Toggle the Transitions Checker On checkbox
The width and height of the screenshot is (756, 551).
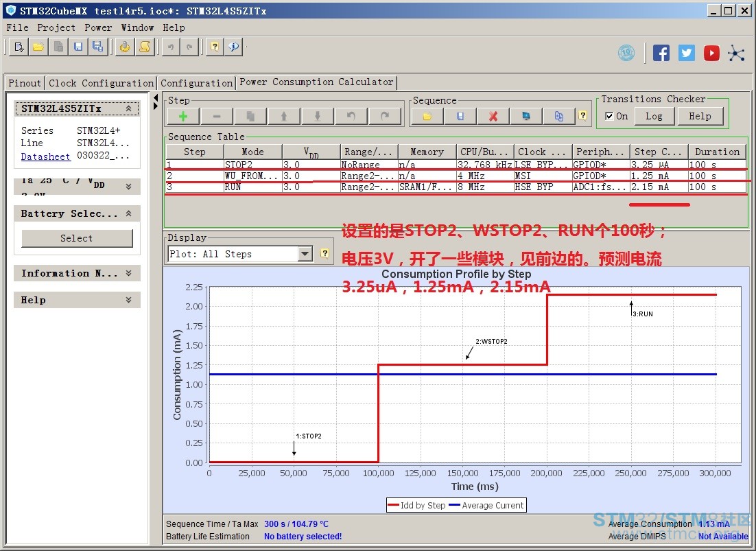click(609, 116)
